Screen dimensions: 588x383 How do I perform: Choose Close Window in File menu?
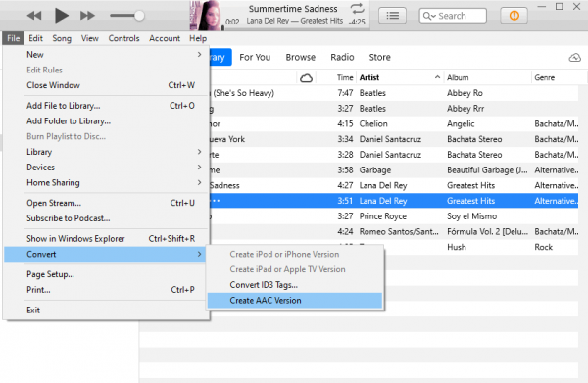pyautogui.click(x=106, y=85)
